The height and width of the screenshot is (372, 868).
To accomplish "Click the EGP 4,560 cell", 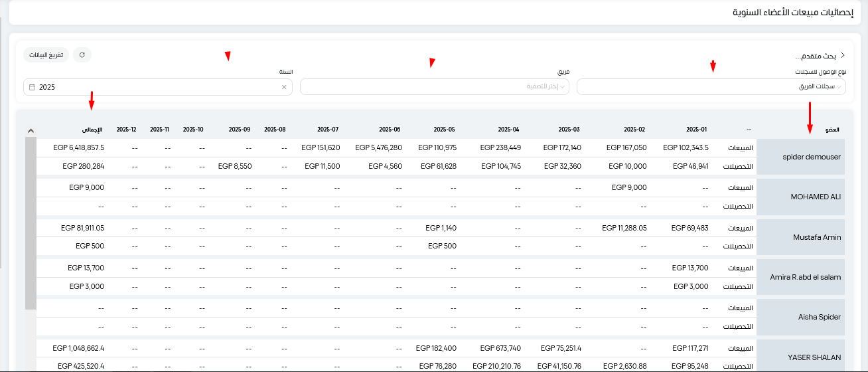I will (386, 166).
